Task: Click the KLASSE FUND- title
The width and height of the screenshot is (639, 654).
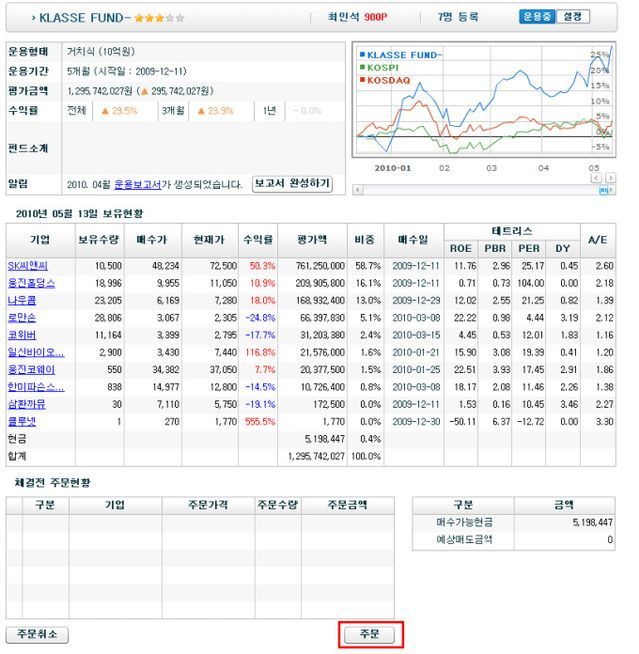Action: click(85, 18)
